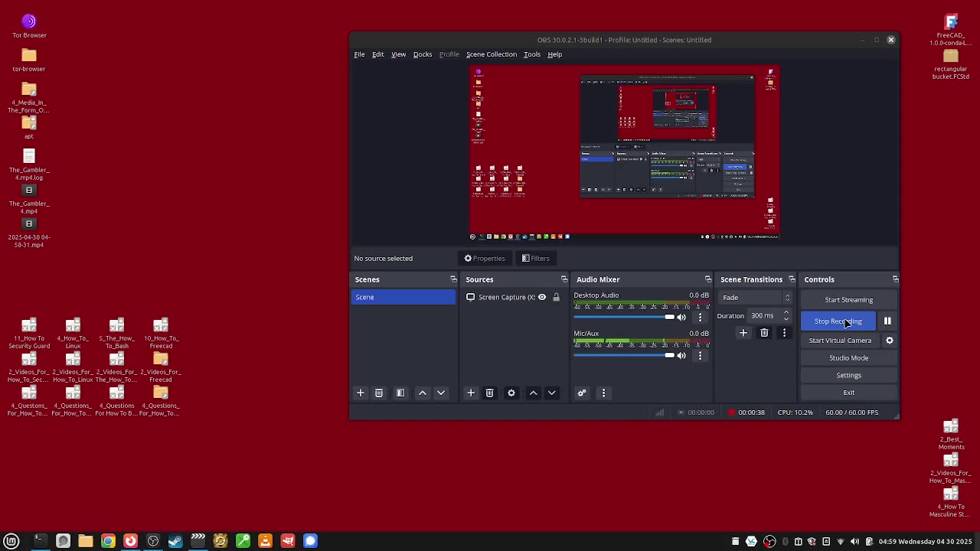Open source properties gear in Sources panel
The image size is (980, 551).
click(x=511, y=393)
